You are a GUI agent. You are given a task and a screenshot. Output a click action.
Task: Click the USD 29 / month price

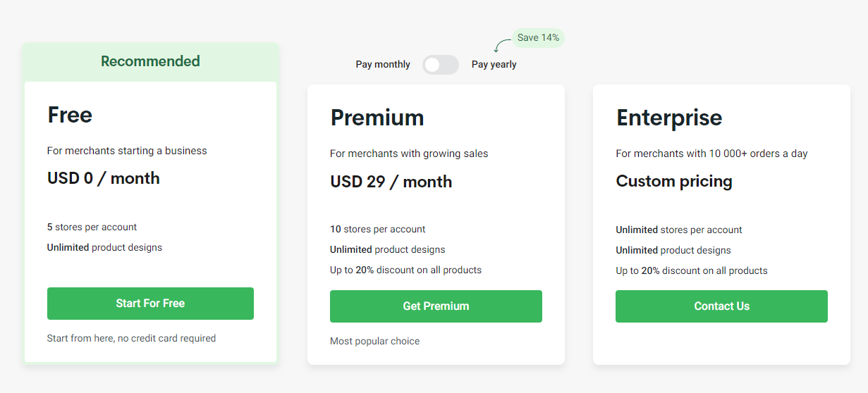391,182
